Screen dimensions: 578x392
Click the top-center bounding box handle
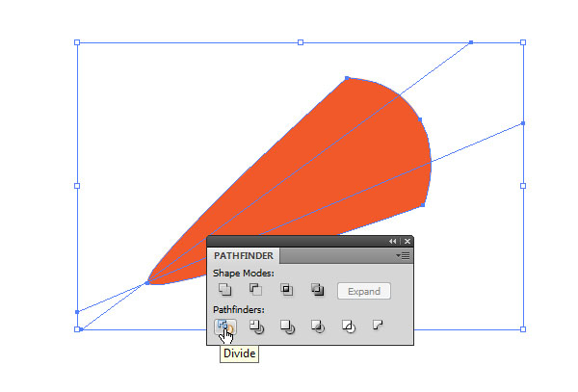pyautogui.click(x=301, y=42)
